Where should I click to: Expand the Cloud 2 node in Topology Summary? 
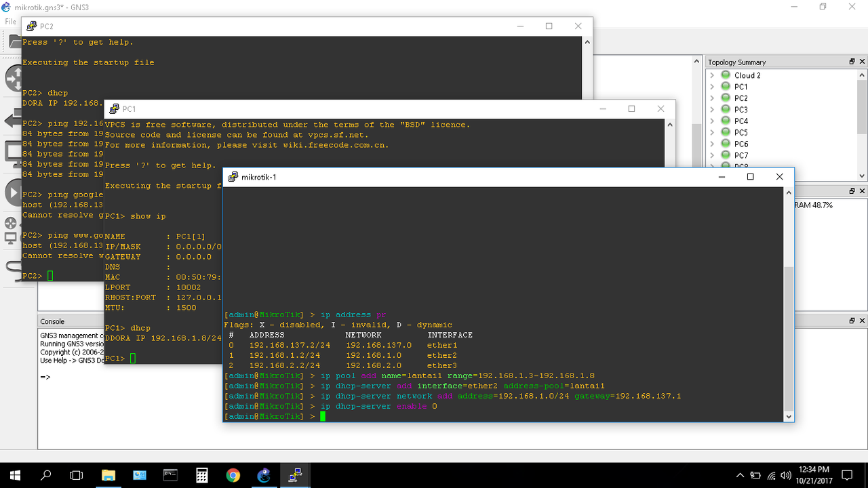coord(712,75)
